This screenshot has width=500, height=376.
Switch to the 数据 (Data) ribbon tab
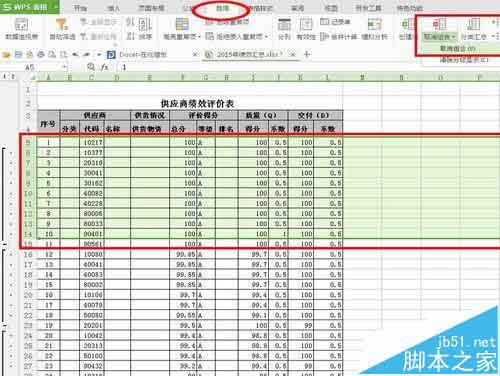coord(222,8)
